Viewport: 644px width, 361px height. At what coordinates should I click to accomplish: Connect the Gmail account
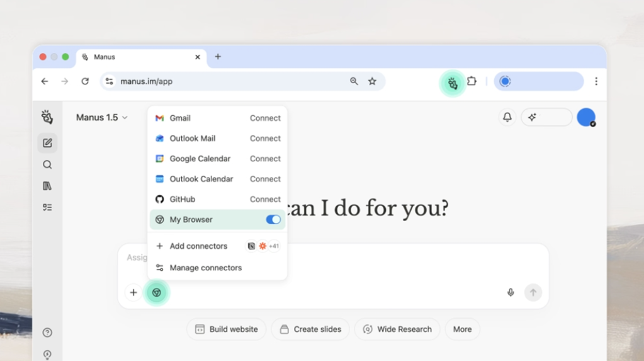[265, 118]
